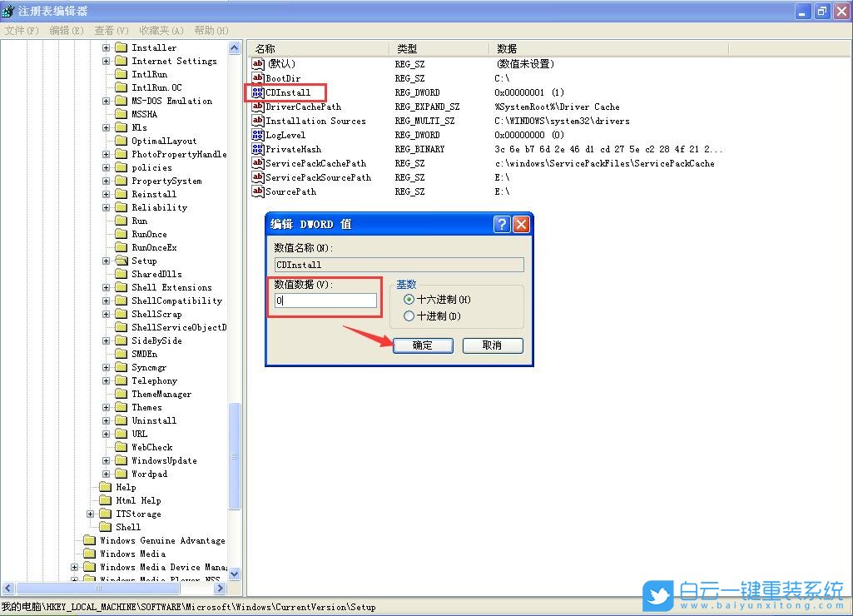Click the help icon on DWORD dialog
Viewport: 853px width, 616px height.
[x=502, y=224]
